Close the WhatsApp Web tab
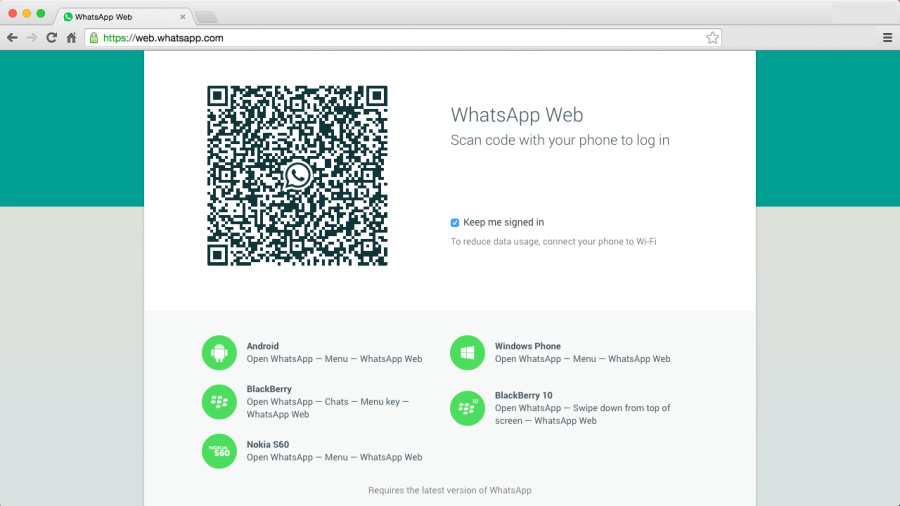The image size is (900, 506). pos(183,17)
